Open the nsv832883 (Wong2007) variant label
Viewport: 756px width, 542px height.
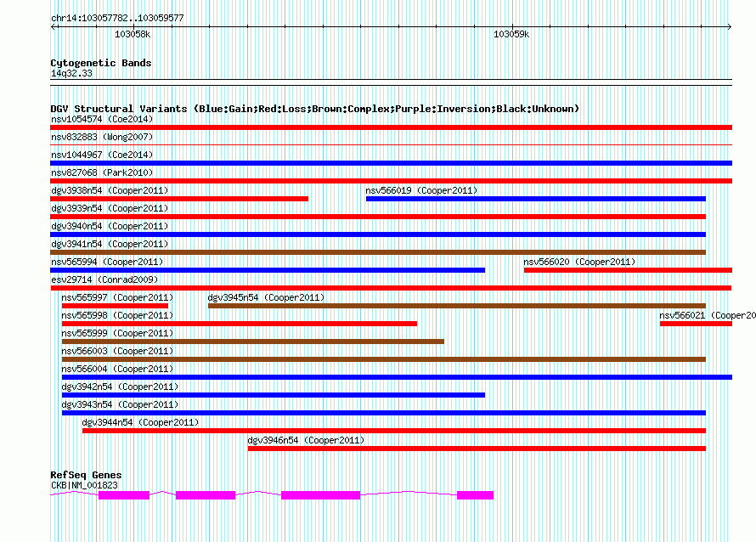(102, 137)
